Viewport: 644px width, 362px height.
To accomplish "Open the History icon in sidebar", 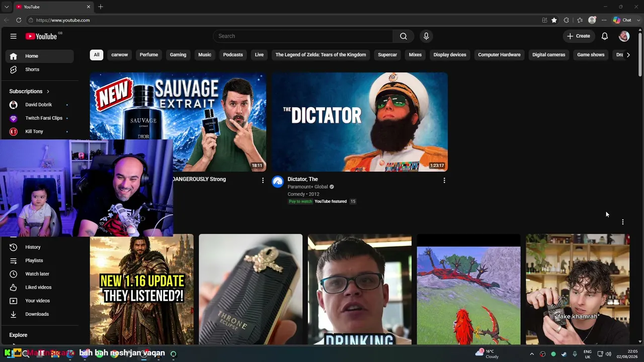I will (14, 247).
